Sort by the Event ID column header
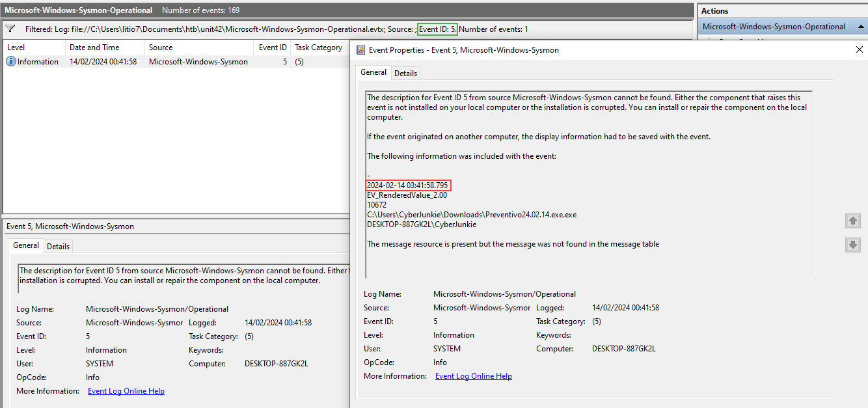The width and height of the screenshot is (868, 408). (x=272, y=48)
